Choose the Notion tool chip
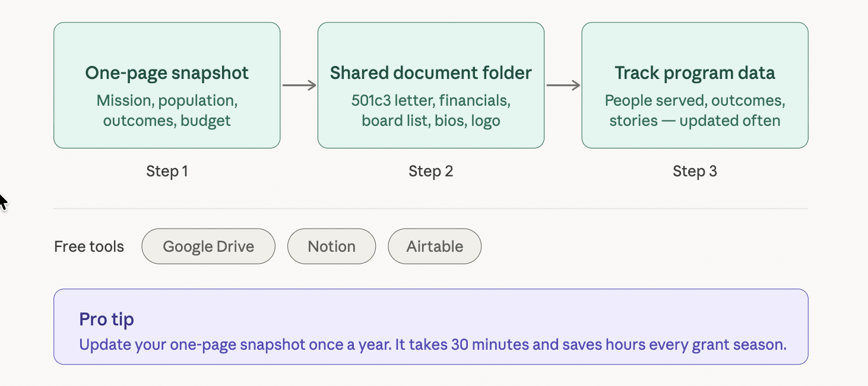 [x=331, y=246]
